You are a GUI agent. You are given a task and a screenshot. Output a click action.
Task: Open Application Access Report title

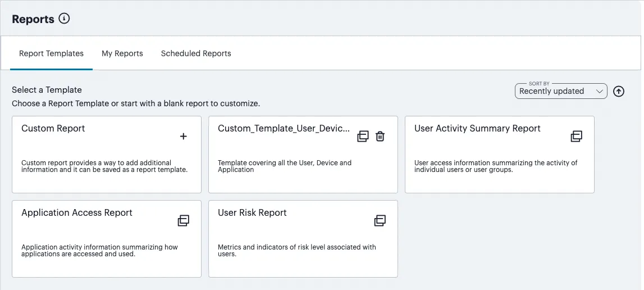point(77,212)
